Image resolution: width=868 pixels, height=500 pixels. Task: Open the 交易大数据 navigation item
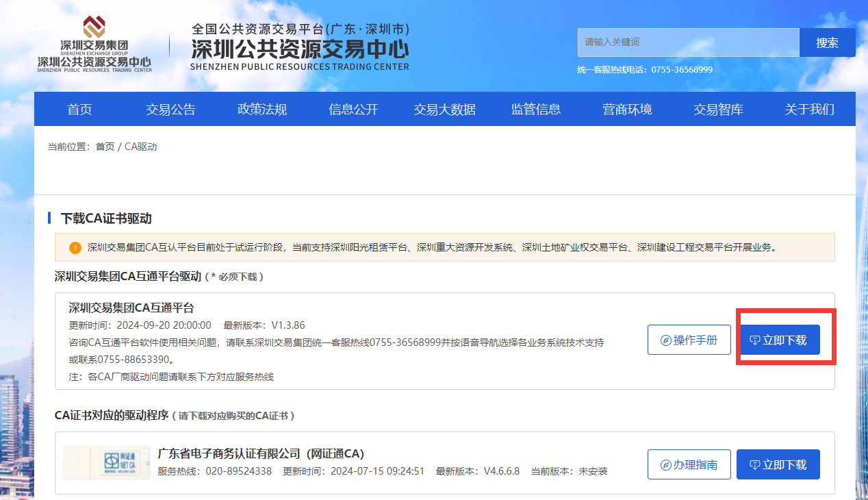(x=444, y=110)
